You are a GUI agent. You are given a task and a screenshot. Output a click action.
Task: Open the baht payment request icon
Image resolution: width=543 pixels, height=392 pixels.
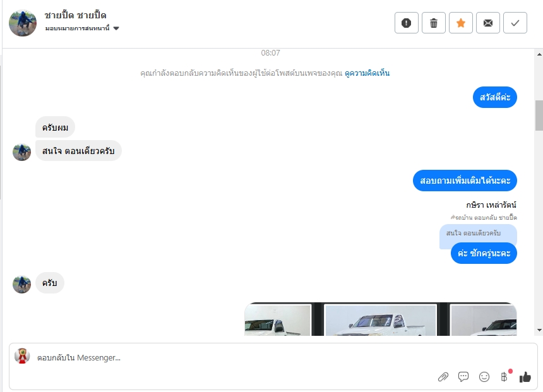pos(504,377)
